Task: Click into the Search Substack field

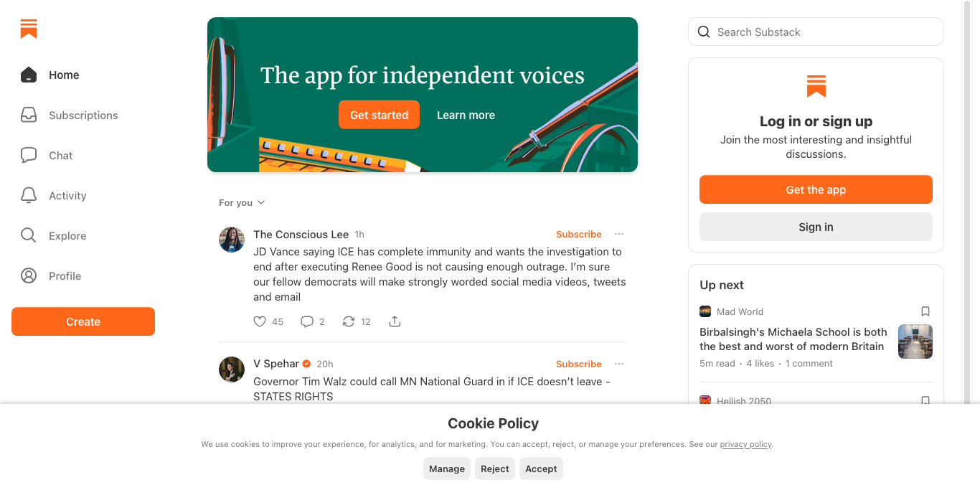Action: point(816,32)
